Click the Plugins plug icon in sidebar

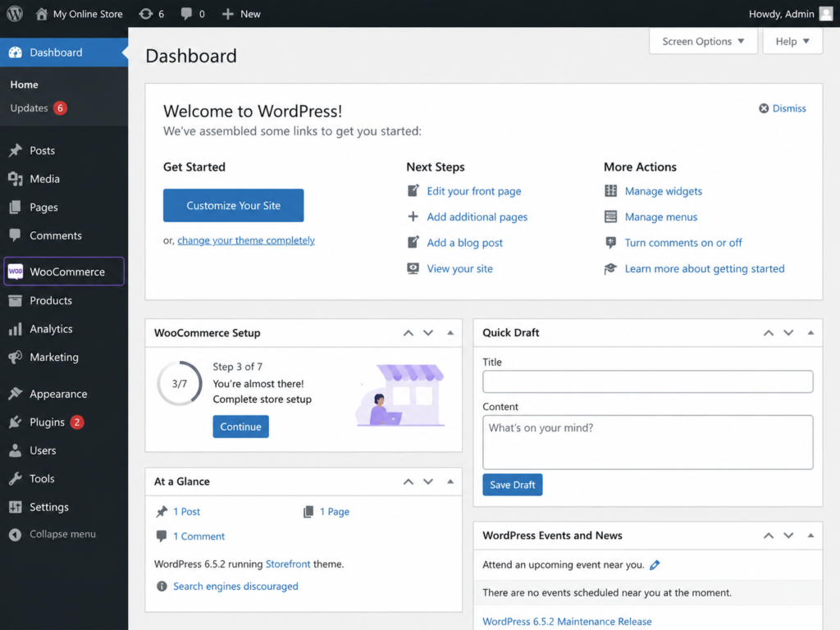pos(15,422)
